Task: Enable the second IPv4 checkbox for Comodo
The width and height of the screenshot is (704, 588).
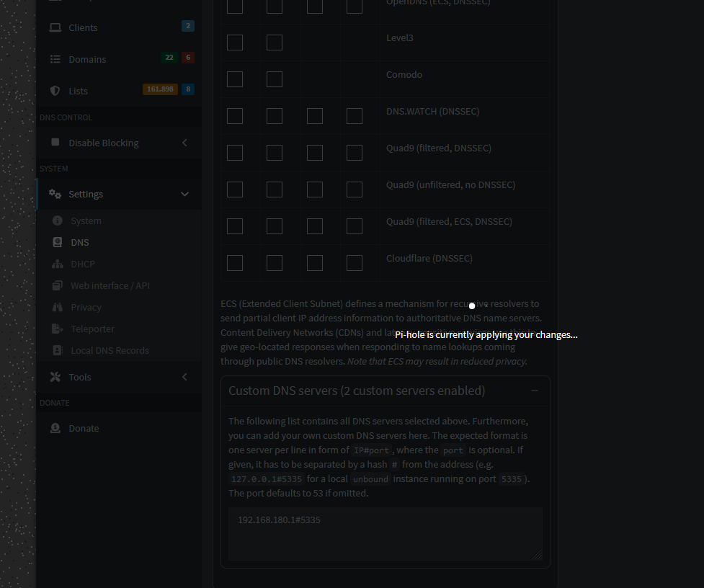Action: [275, 79]
